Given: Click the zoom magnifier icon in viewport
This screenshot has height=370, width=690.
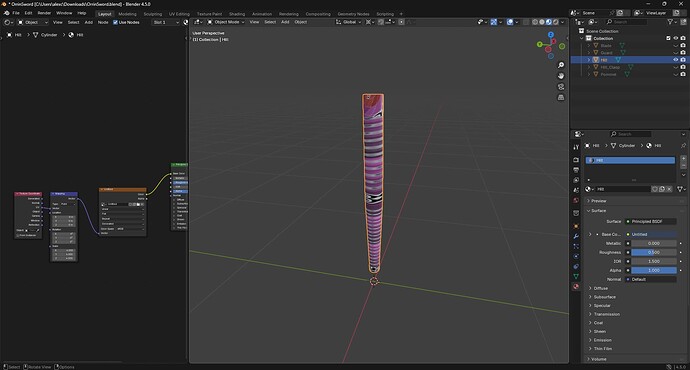Looking at the screenshot, I should (x=561, y=65).
